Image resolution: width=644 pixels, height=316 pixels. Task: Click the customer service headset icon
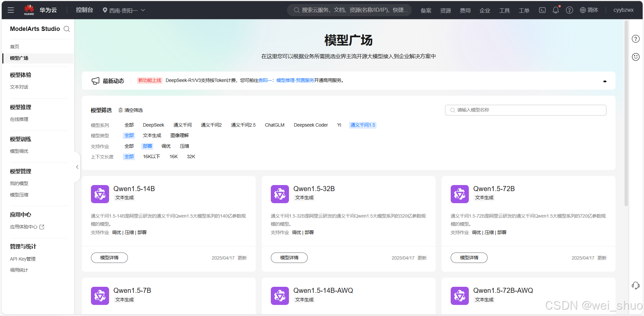pos(636,285)
